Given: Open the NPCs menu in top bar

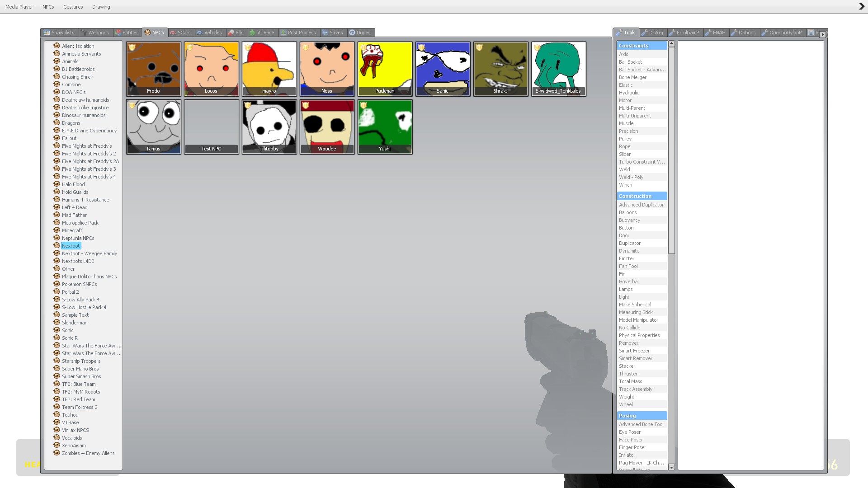Looking at the screenshot, I should 48,7.
